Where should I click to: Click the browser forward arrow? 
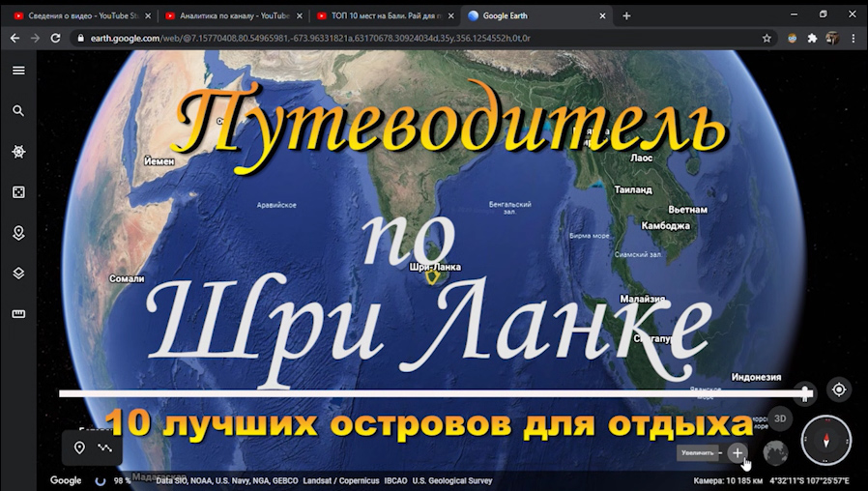(35, 39)
